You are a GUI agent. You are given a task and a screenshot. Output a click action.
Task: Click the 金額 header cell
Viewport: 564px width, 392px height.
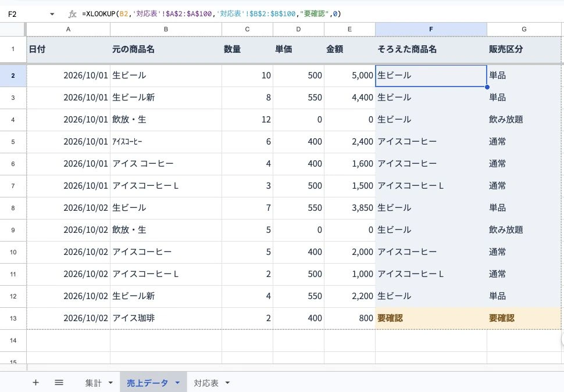tap(349, 49)
